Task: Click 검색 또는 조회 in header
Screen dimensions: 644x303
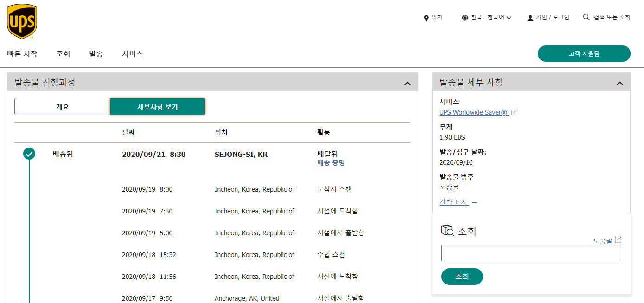Action: (x=612, y=18)
